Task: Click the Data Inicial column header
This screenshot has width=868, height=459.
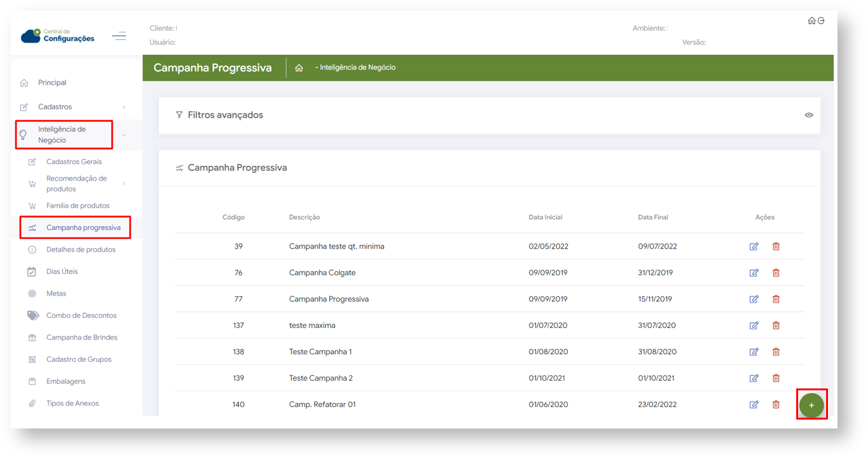Action: click(x=545, y=217)
